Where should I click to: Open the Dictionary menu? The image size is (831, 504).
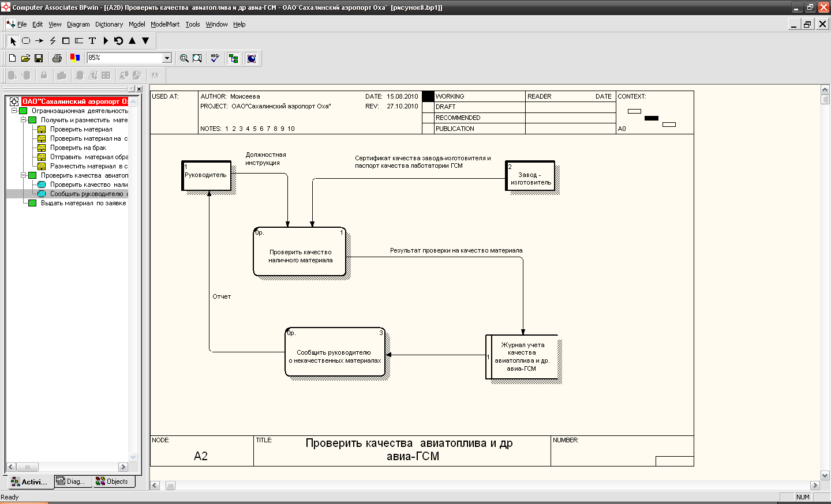[x=108, y=24]
